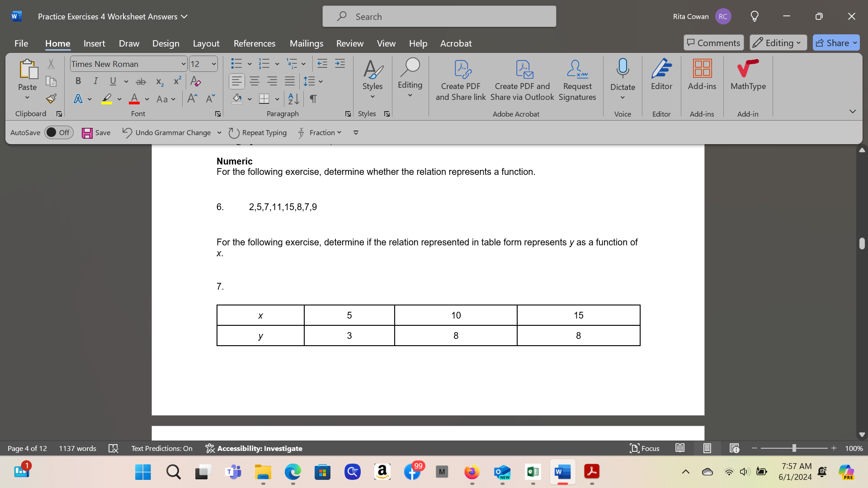Save the document from Quick Access
868x488 pixels.
tap(96, 133)
